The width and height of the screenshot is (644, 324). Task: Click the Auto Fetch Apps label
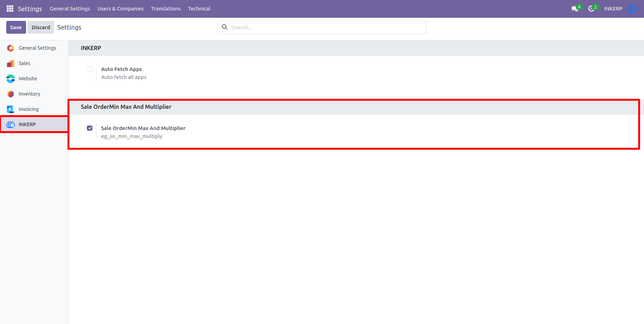(x=121, y=69)
